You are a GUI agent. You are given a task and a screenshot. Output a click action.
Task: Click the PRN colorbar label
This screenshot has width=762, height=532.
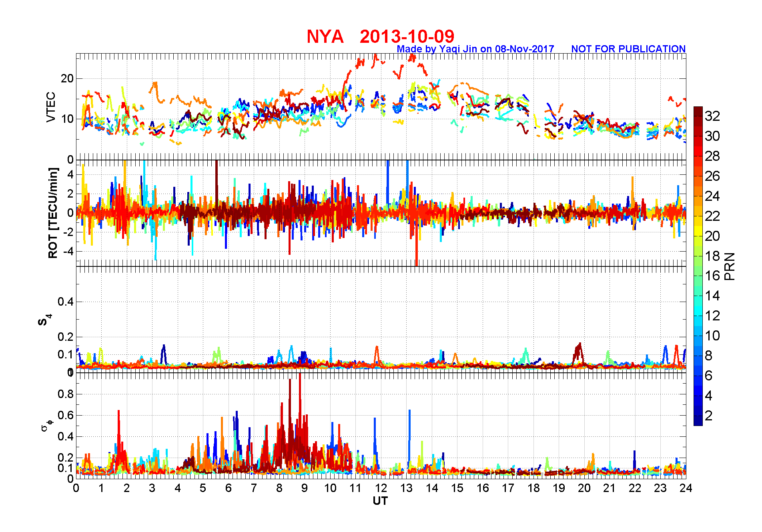[730, 266]
